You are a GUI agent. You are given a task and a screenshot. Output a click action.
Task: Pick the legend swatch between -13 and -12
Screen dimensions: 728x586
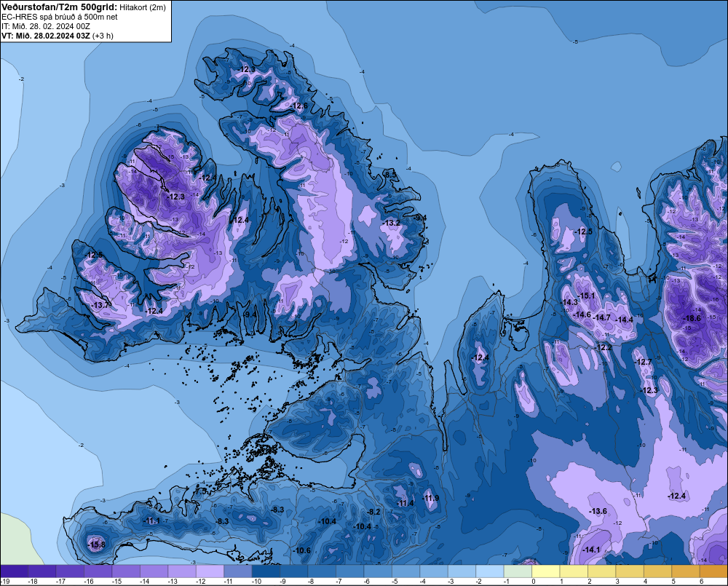point(182,571)
